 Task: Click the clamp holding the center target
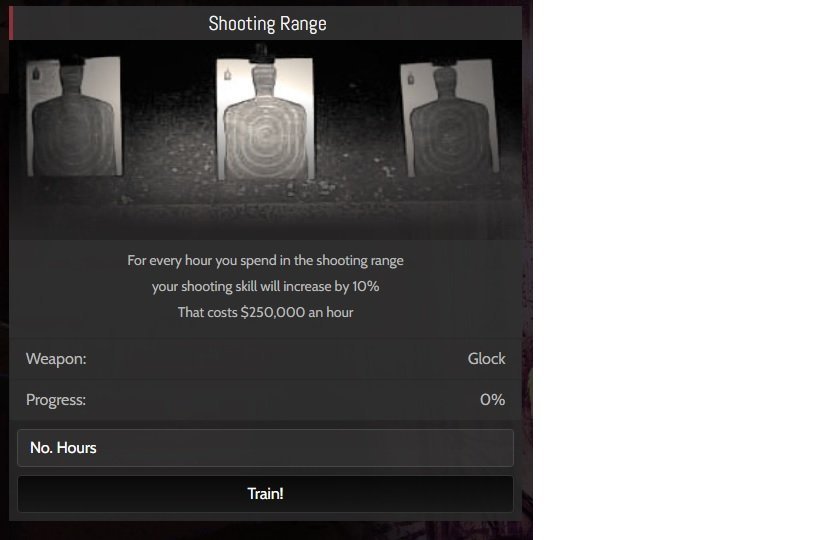pyautogui.click(x=262, y=54)
